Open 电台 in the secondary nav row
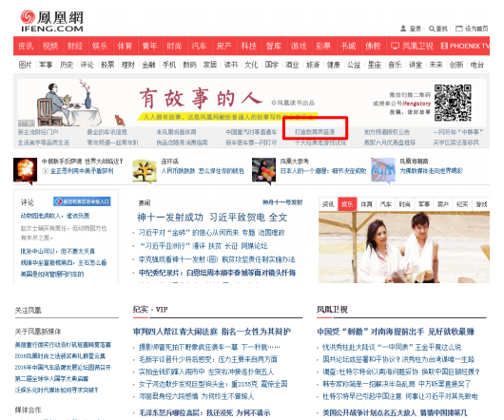 point(477,65)
